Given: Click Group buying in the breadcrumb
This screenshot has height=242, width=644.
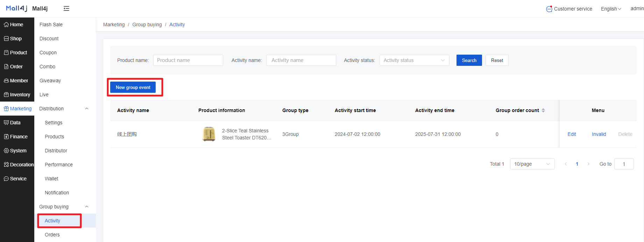Looking at the screenshot, I should click(147, 25).
